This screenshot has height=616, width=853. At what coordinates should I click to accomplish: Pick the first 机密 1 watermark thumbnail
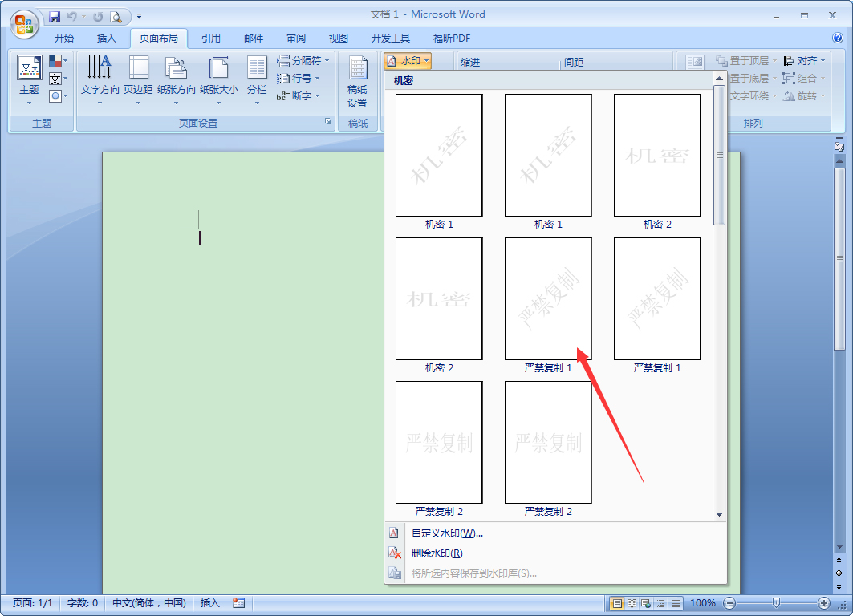click(439, 156)
